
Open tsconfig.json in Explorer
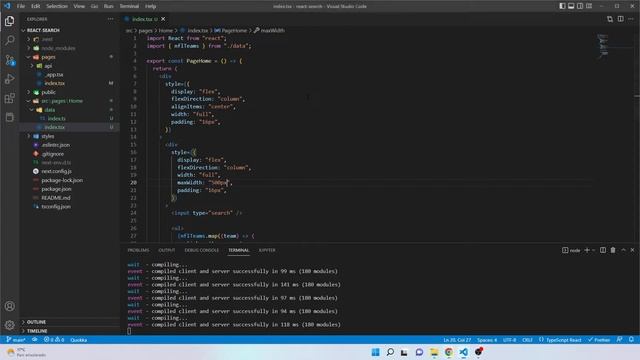point(56,207)
